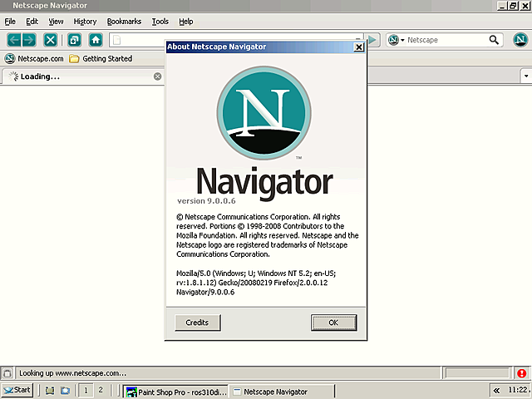Viewport: 532px width, 399px height.
Task: Click OK in the About dialog
Action: (x=334, y=323)
